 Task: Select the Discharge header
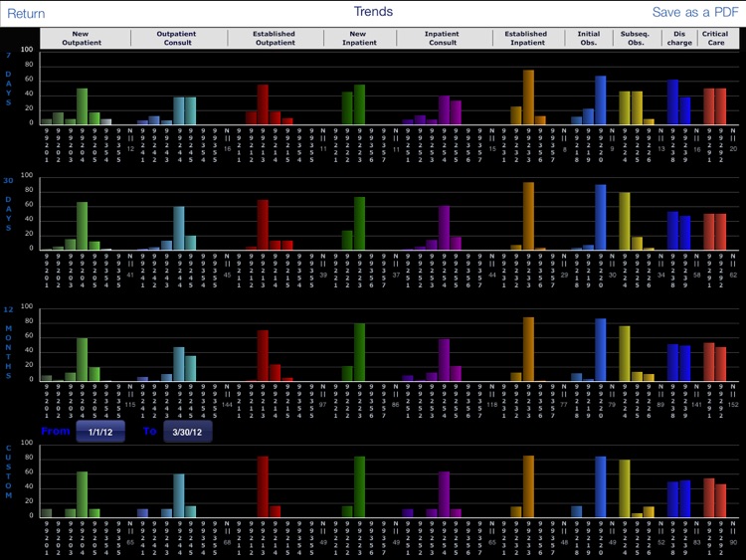click(x=679, y=38)
